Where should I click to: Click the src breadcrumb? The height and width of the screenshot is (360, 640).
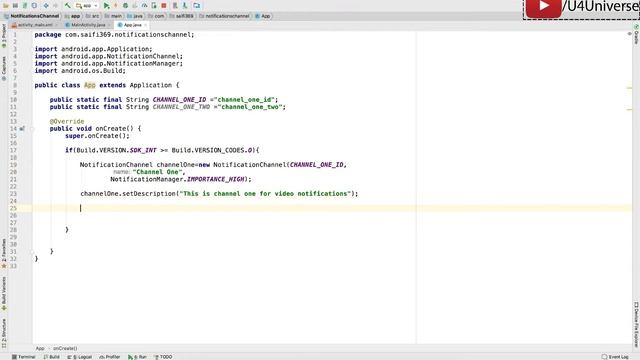92,16
